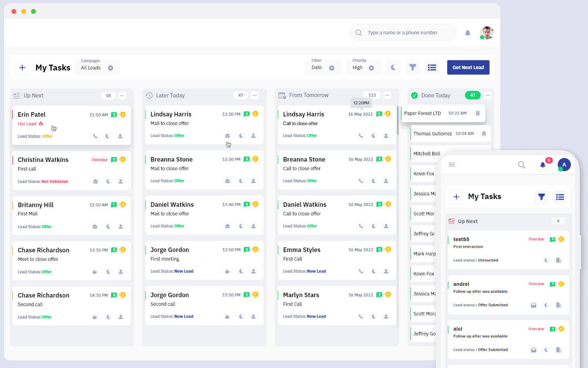Open the From Tomorrow column options menu
Viewport: 588px width, 368px height.
pos(387,95)
